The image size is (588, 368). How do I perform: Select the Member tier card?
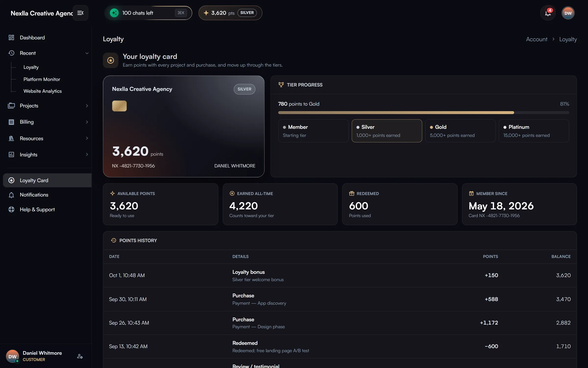313,131
